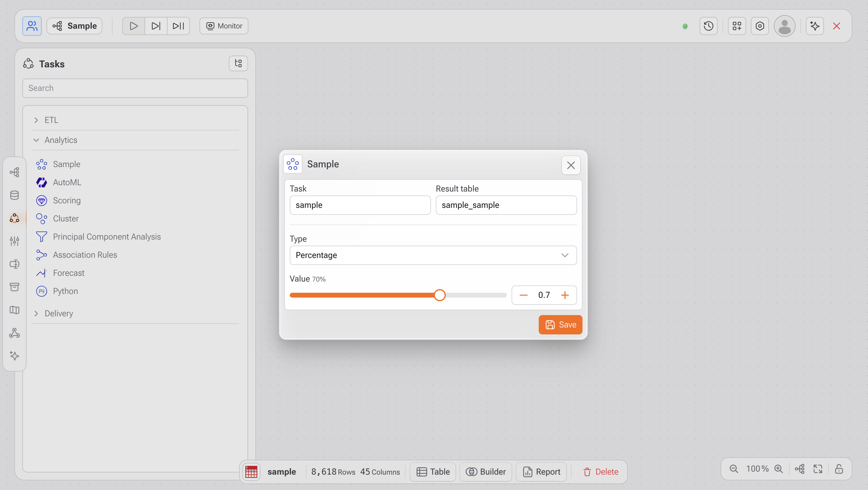
Task: Click the add-widgets grid icon
Action: coord(737,26)
